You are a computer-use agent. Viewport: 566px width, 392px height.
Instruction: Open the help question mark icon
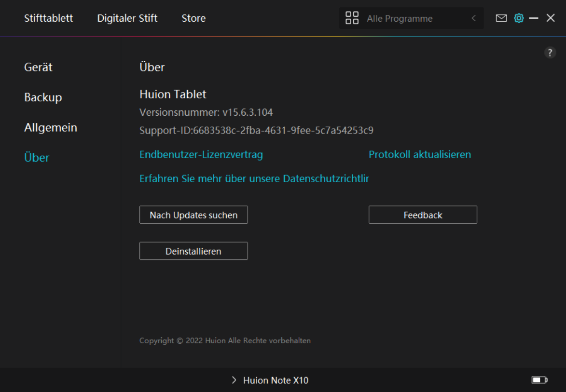[550, 53]
